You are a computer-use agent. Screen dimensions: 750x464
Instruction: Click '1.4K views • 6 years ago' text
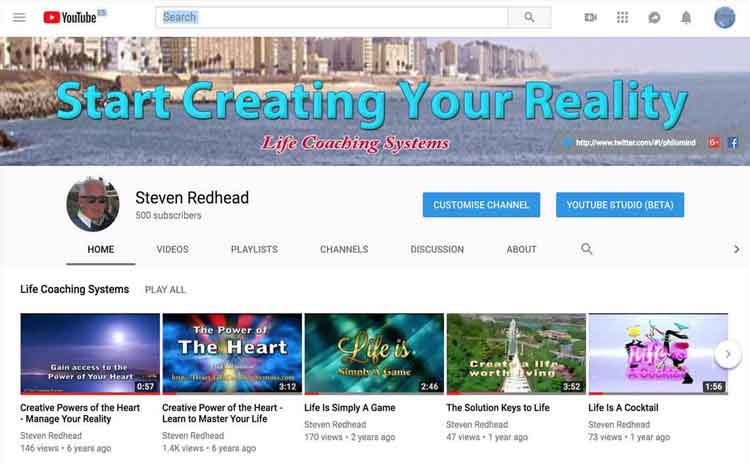[x=209, y=448]
